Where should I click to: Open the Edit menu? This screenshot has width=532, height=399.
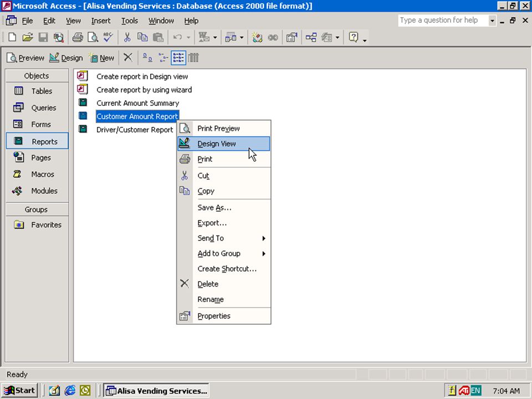(49, 21)
